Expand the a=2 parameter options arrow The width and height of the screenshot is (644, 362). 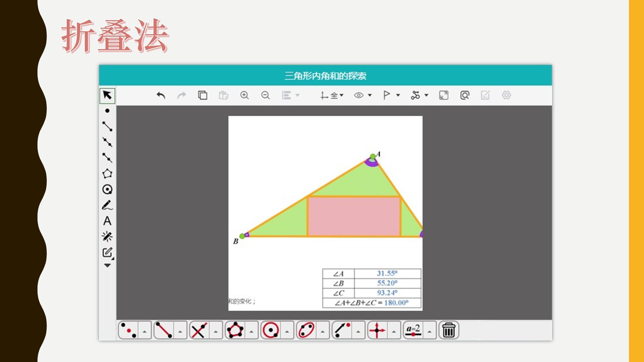[429, 331]
